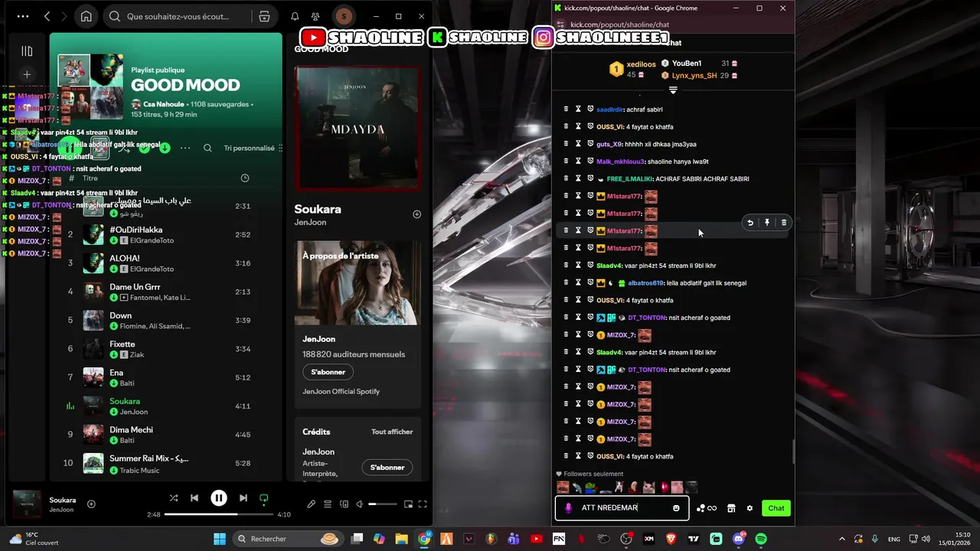The width and height of the screenshot is (980, 551).
Task: Reply to the hovered M1stara177 message
Action: tap(750, 223)
